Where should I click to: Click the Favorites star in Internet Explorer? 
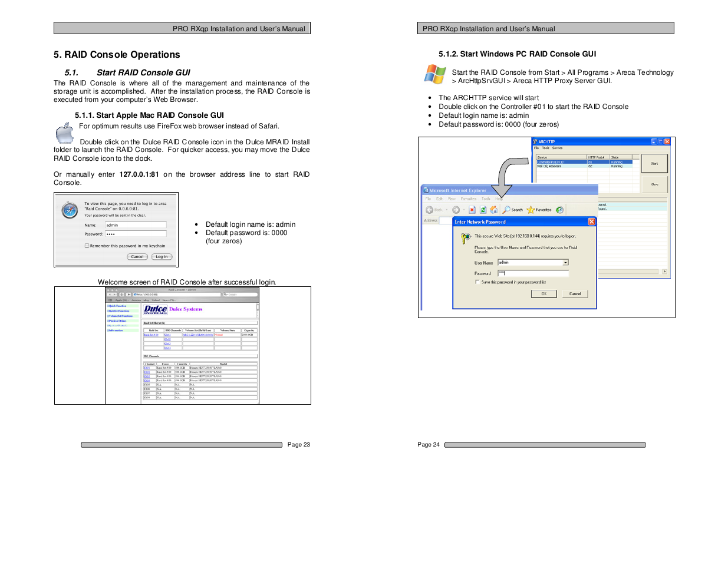point(531,209)
